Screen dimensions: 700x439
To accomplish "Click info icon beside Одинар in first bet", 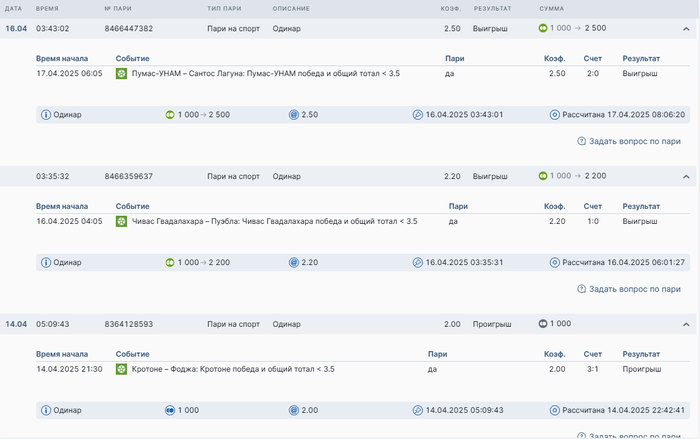I will (x=45, y=115).
